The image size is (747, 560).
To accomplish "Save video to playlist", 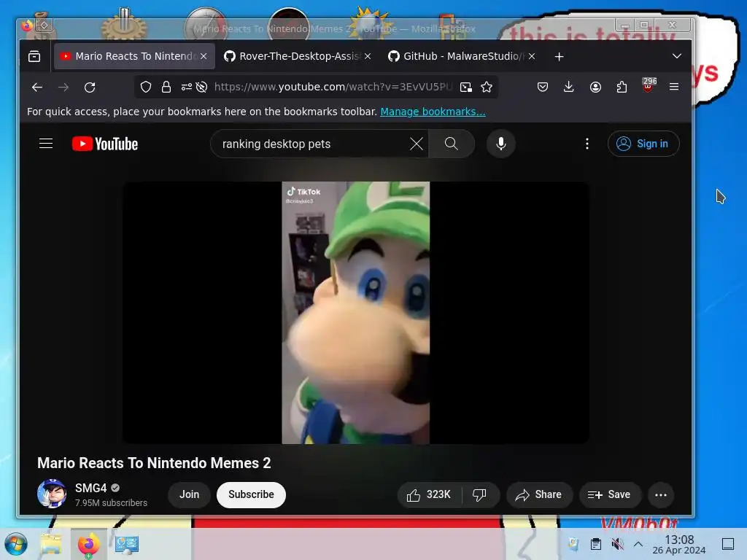I will pos(610,495).
